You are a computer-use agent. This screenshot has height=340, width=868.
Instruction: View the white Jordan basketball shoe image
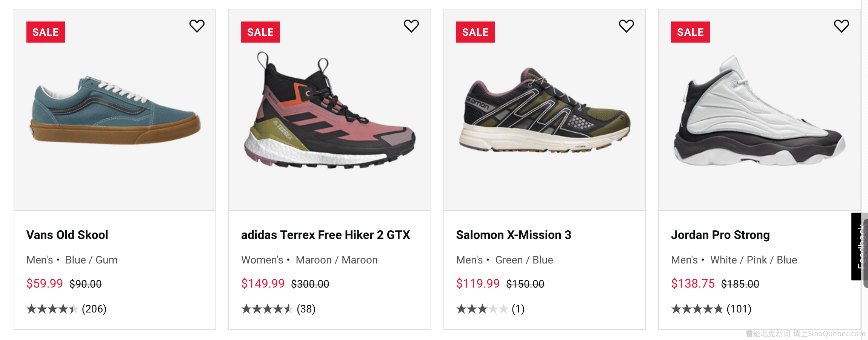pos(759,111)
